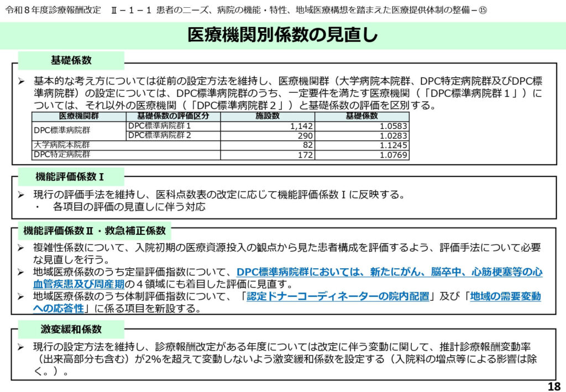
Task: Click the 基礎係数の評価区分 table column header
Action: 173,116
